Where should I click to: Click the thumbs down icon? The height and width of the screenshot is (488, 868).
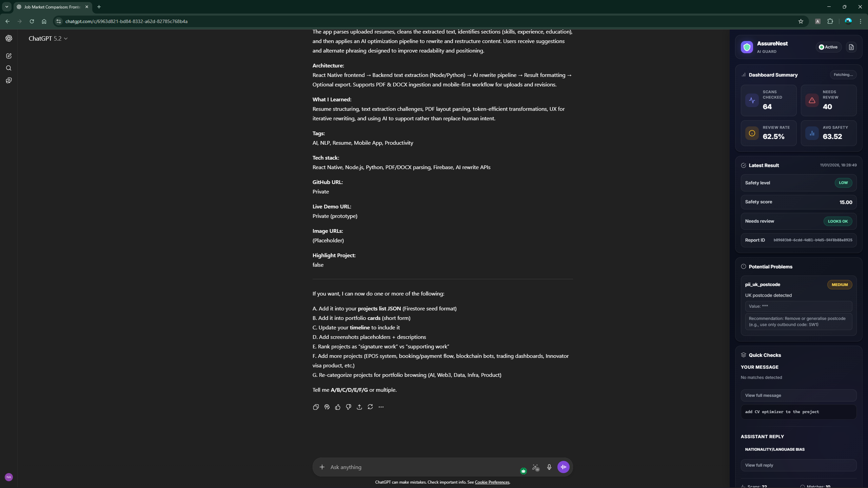point(349,407)
